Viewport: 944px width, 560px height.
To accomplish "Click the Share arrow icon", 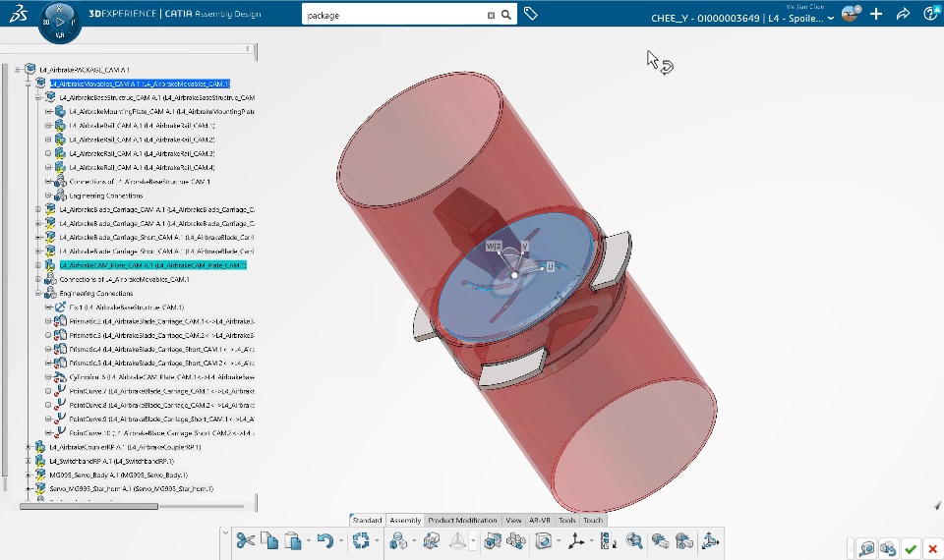I will (x=903, y=14).
